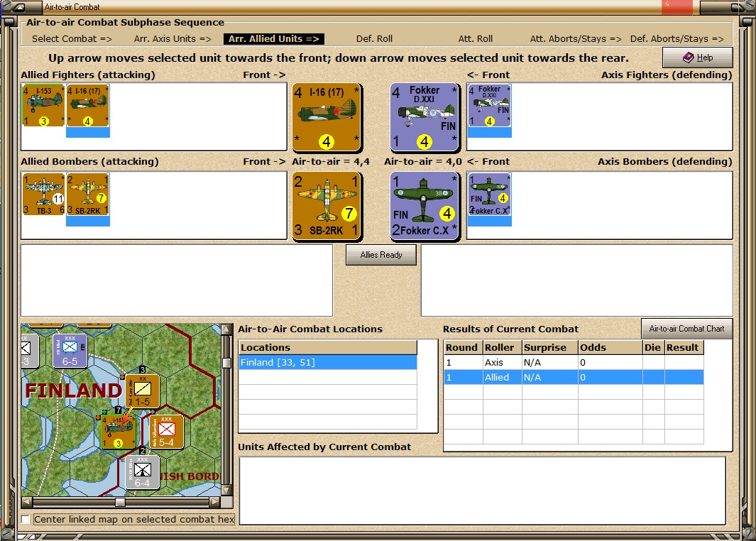Image resolution: width=756 pixels, height=541 pixels.
Task: Click the large SB-2RK front bomber counter
Action: coord(327,206)
